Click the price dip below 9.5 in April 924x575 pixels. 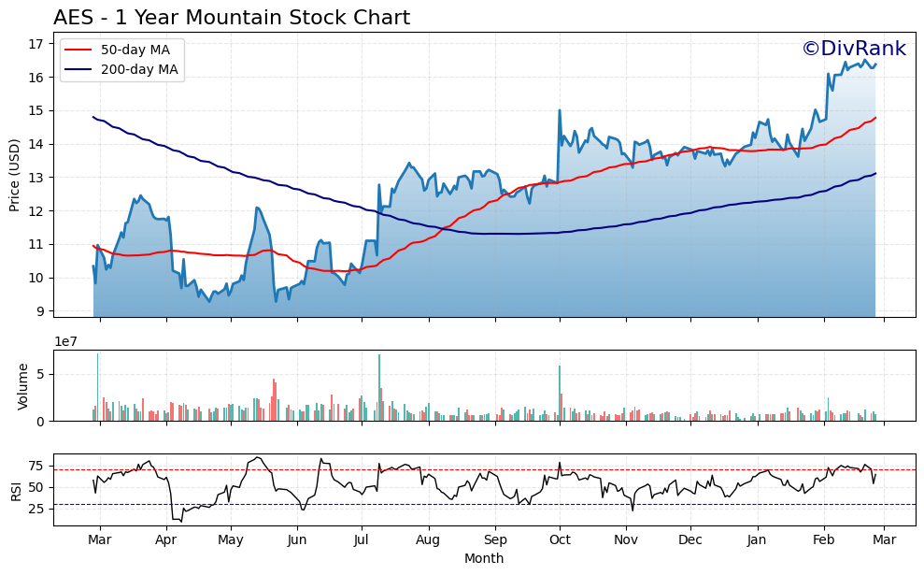pyautogui.click(x=207, y=302)
